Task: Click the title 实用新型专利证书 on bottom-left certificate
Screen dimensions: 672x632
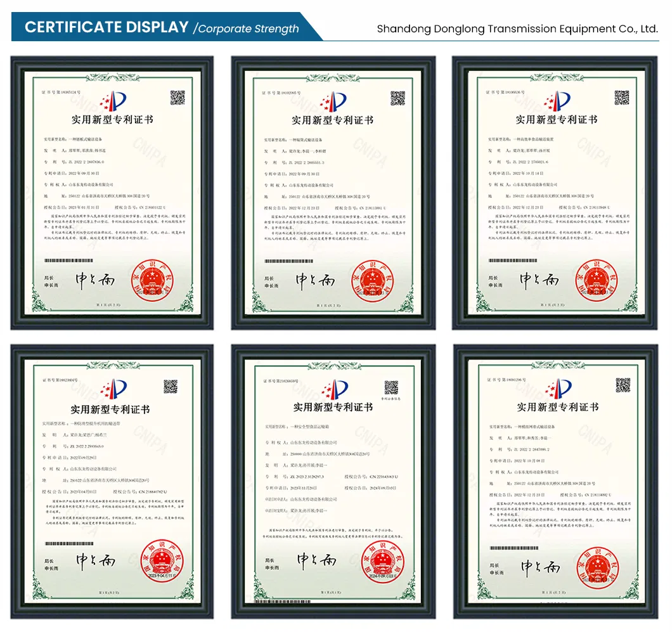Action: (x=111, y=410)
